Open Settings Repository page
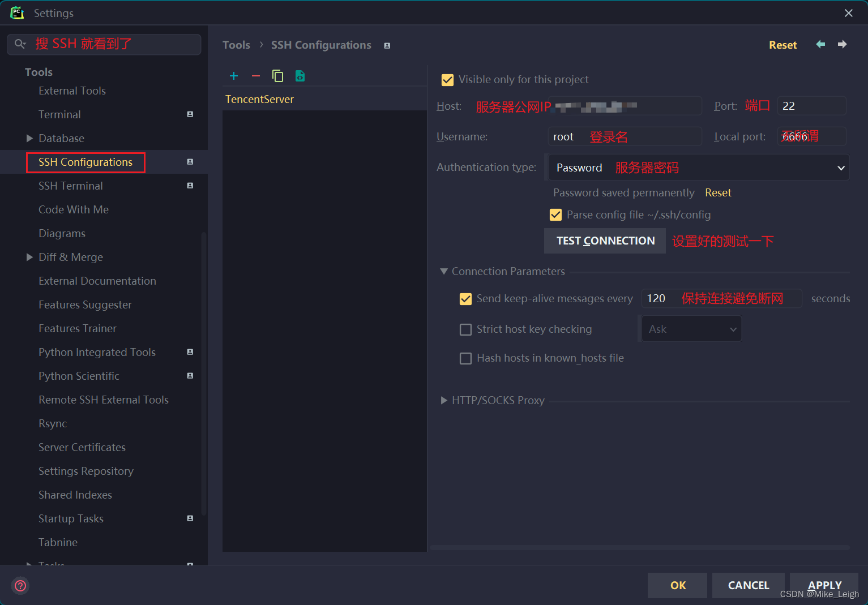The height and width of the screenshot is (605, 868). click(86, 471)
